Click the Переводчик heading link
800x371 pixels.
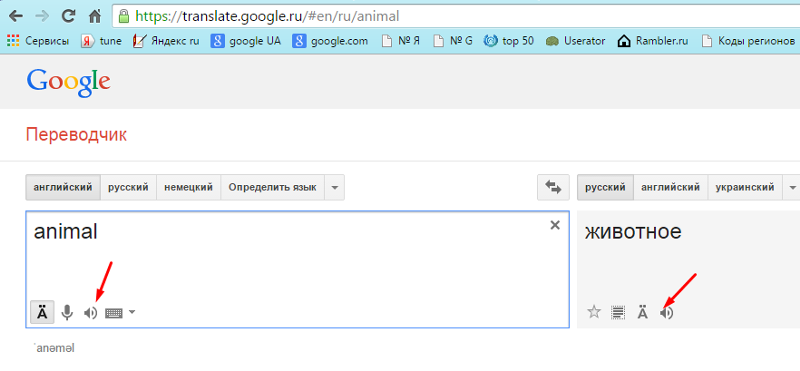pos(76,135)
